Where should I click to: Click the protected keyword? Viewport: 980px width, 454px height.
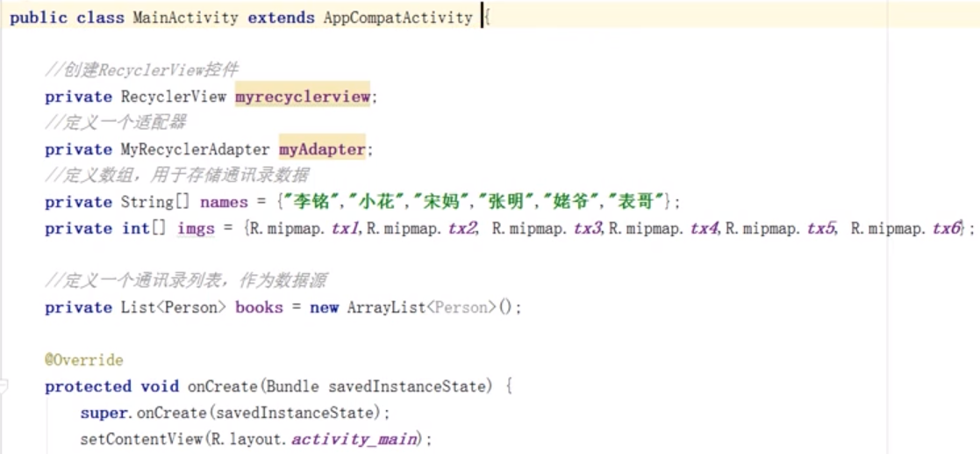(88, 386)
